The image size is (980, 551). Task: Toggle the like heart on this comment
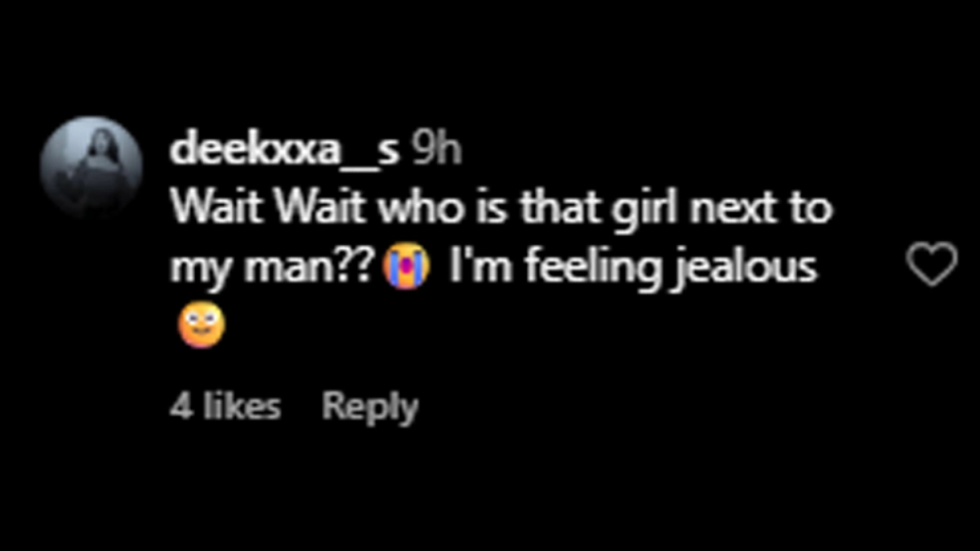click(932, 265)
